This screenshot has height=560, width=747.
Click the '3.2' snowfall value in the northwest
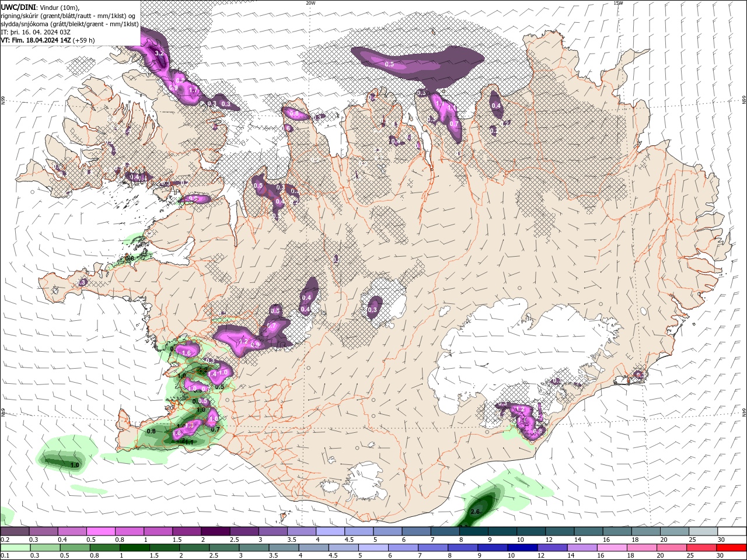pos(158,53)
